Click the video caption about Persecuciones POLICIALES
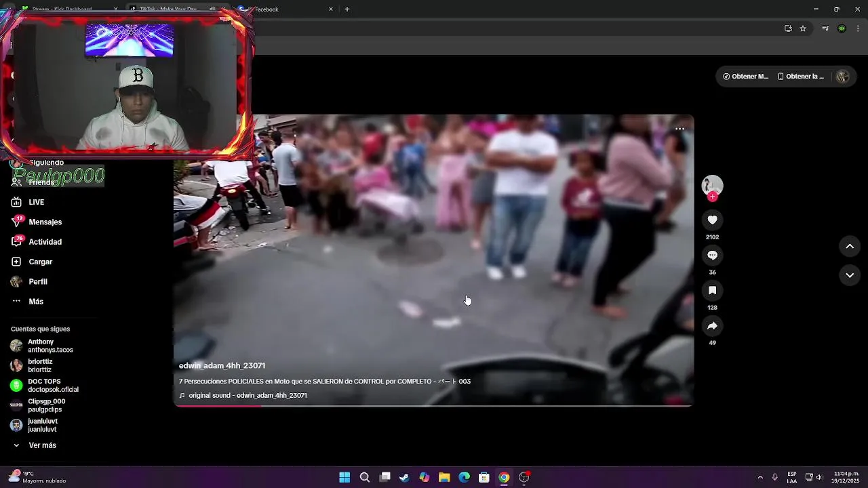This screenshot has width=868, height=488. click(x=325, y=381)
